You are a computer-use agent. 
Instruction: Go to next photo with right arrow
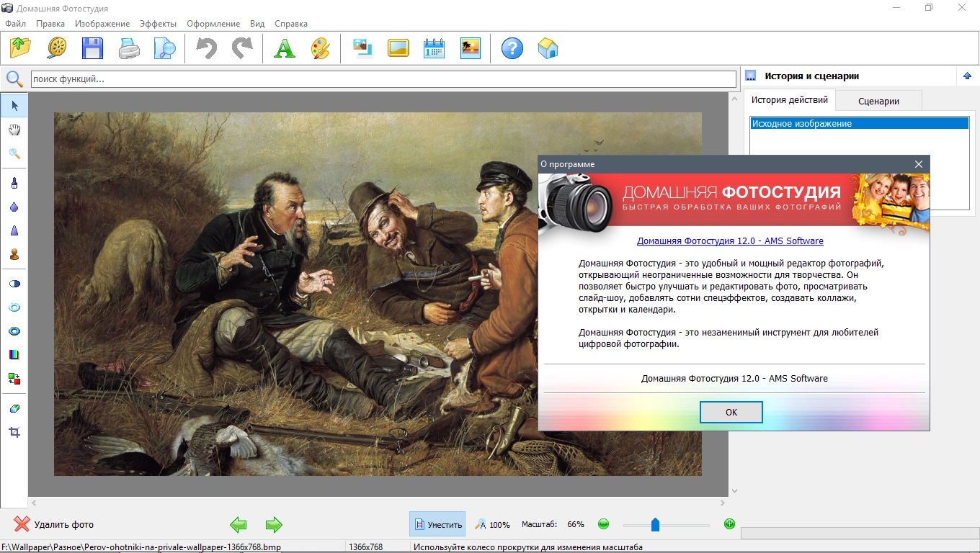[274, 524]
